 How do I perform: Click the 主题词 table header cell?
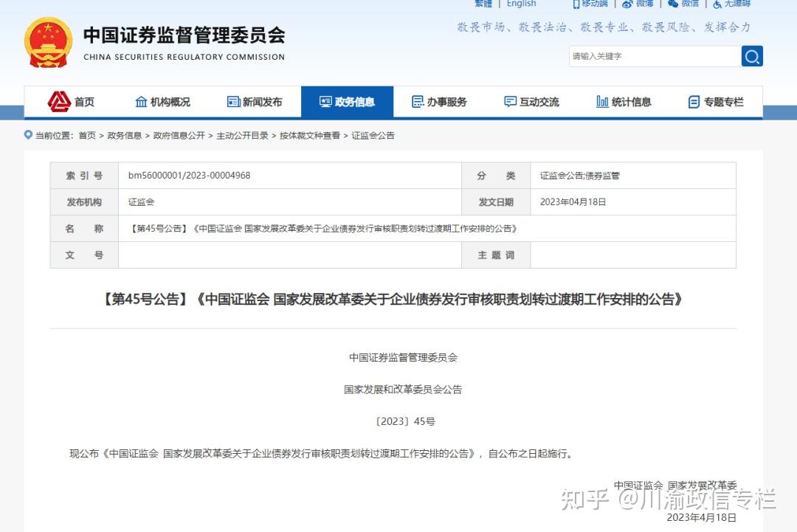click(x=496, y=255)
